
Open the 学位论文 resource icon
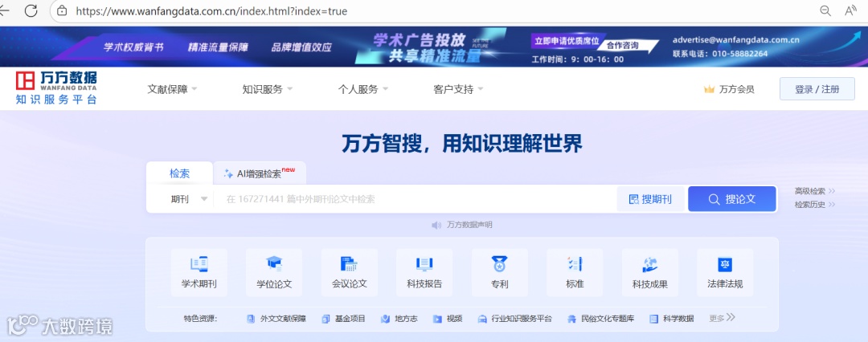pos(274,264)
